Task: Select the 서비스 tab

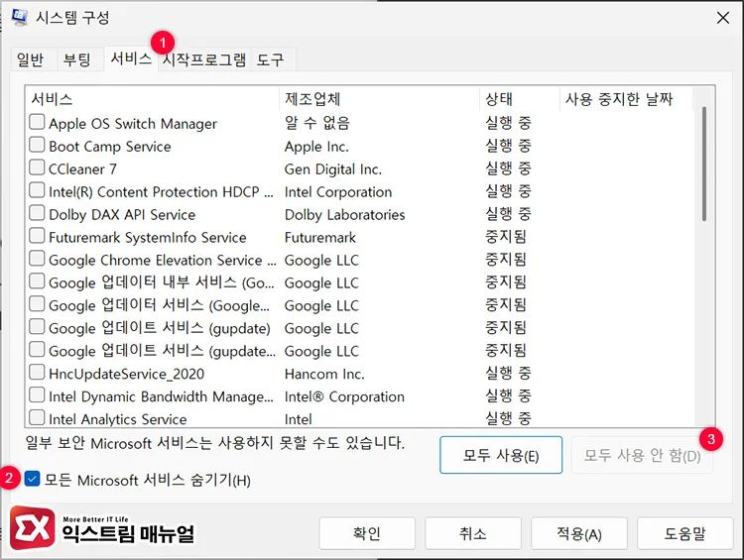Action: tap(131, 58)
